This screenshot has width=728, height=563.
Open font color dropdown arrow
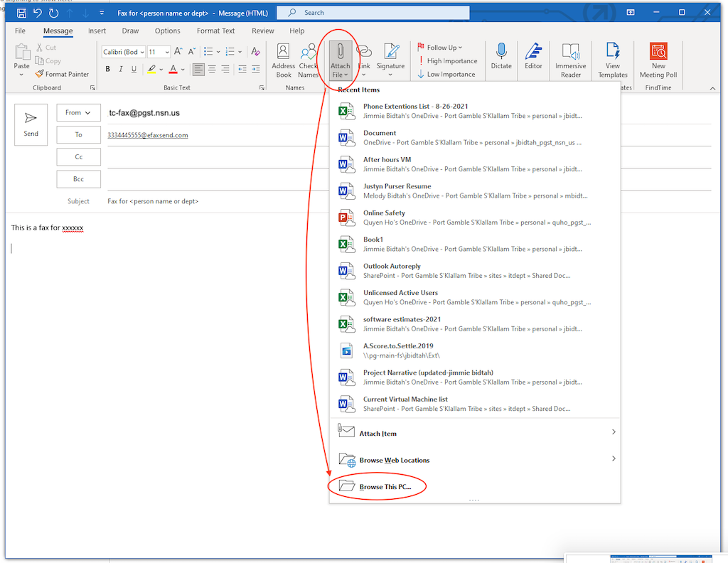(183, 70)
